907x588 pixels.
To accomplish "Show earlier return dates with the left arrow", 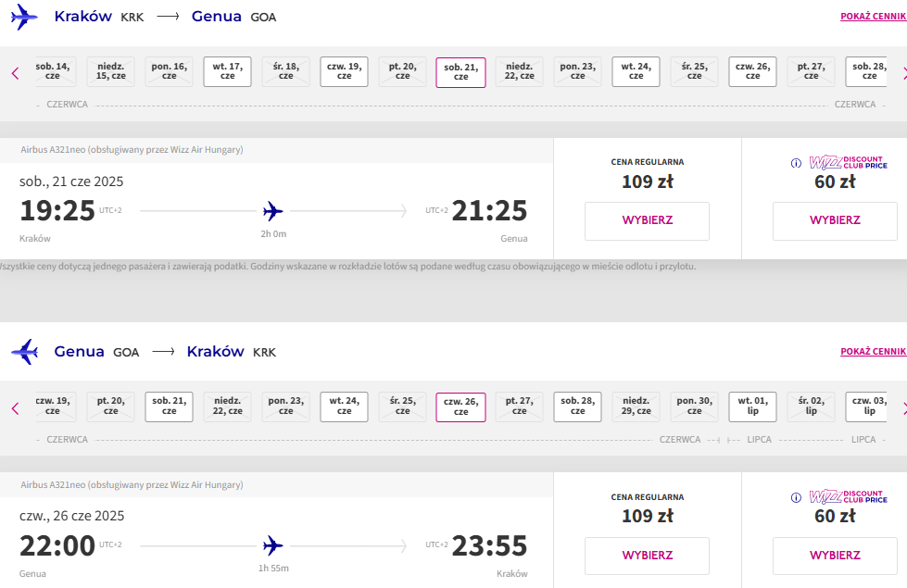I will coord(16,408).
